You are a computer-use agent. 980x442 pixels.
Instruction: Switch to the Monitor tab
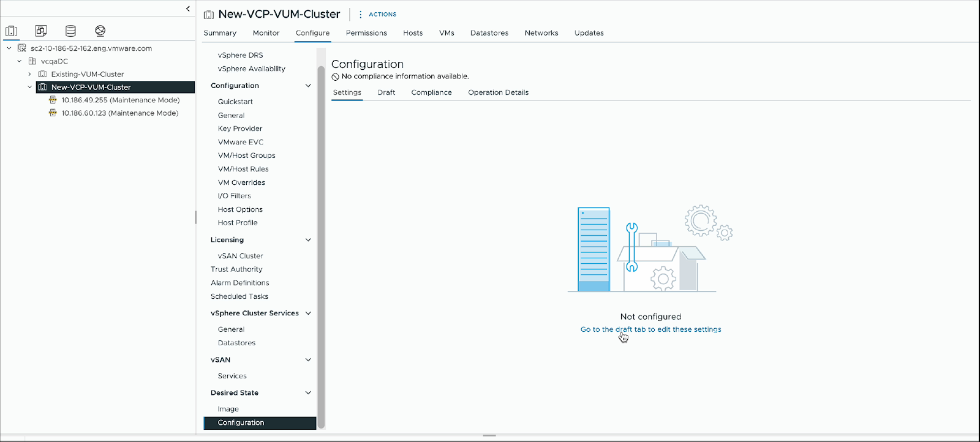click(266, 33)
